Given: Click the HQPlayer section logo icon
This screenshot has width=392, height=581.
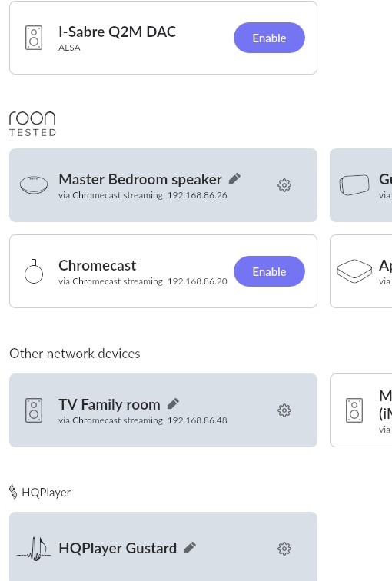Looking at the screenshot, I should tap(13, 492).
